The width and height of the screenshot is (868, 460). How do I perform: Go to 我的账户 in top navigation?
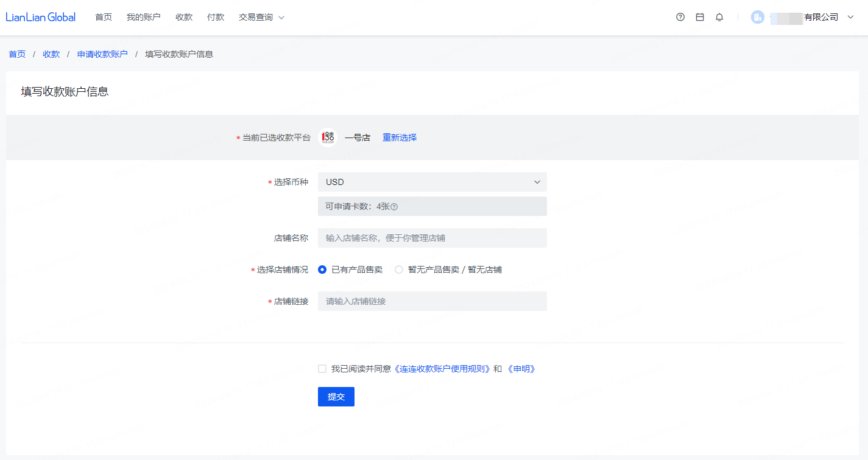143,18
